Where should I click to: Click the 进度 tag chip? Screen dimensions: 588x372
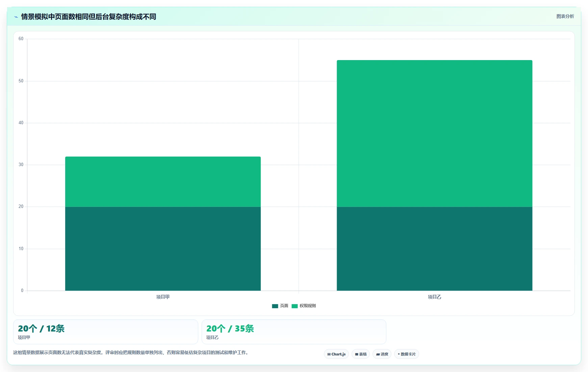tap(382, 354)
